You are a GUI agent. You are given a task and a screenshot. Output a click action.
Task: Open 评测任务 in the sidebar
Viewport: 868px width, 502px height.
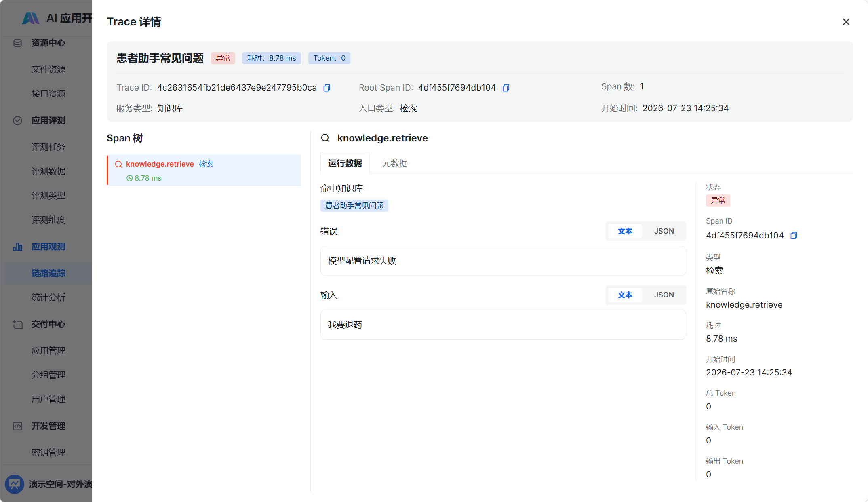pos(48,147)
